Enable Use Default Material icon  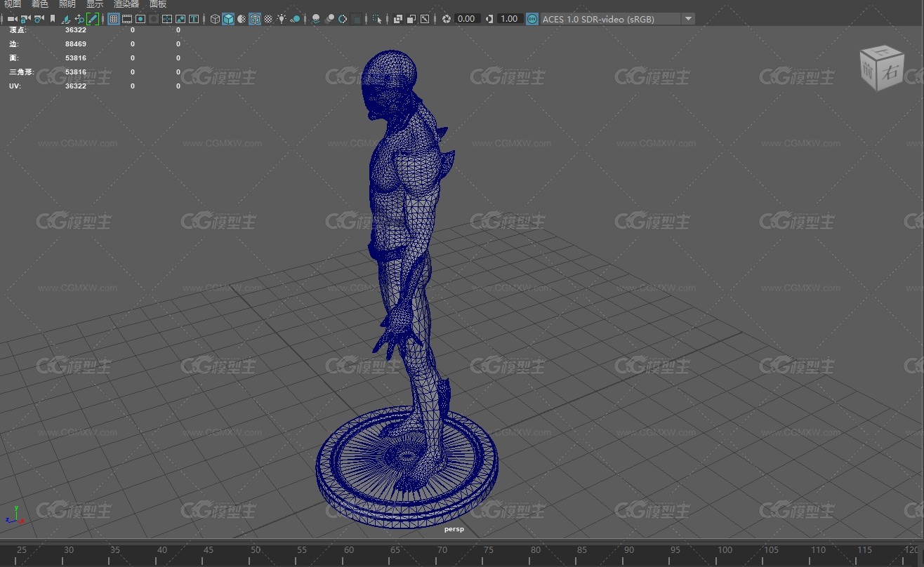point(242,19)
